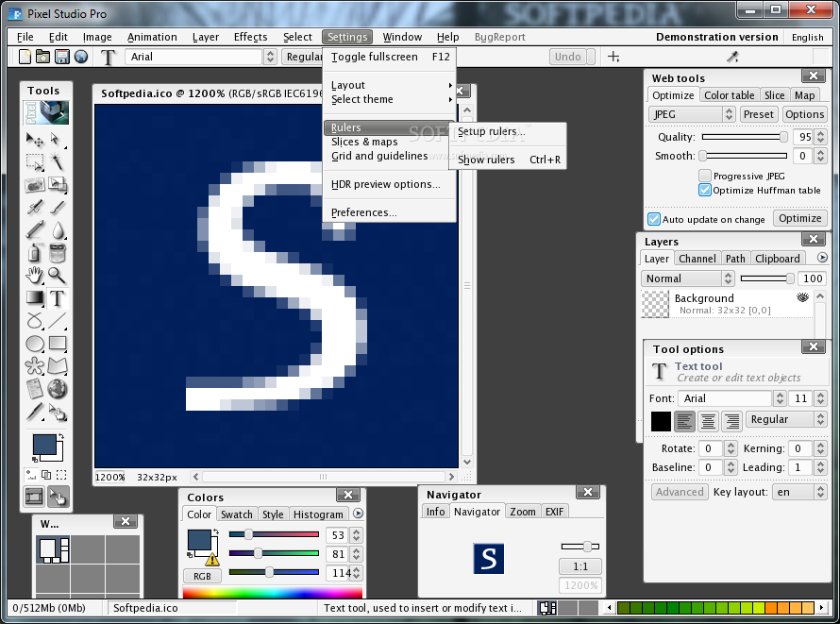
Task: Click the Preset button
Action: [x=758, y=114]
